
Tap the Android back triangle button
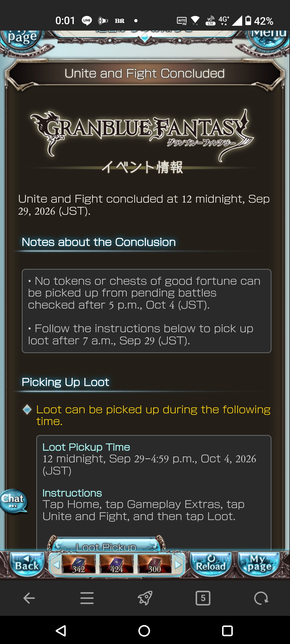coord(61,631)
